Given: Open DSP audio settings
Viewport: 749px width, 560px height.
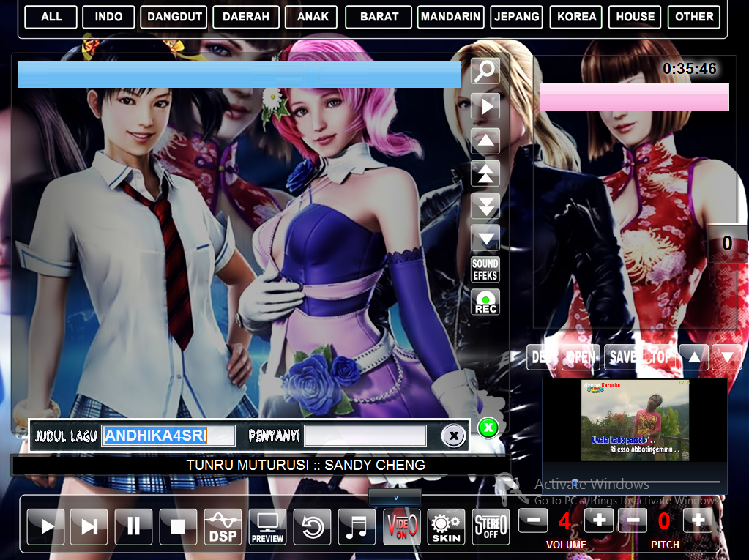Looking at the screenshot, I should point(223,526).
